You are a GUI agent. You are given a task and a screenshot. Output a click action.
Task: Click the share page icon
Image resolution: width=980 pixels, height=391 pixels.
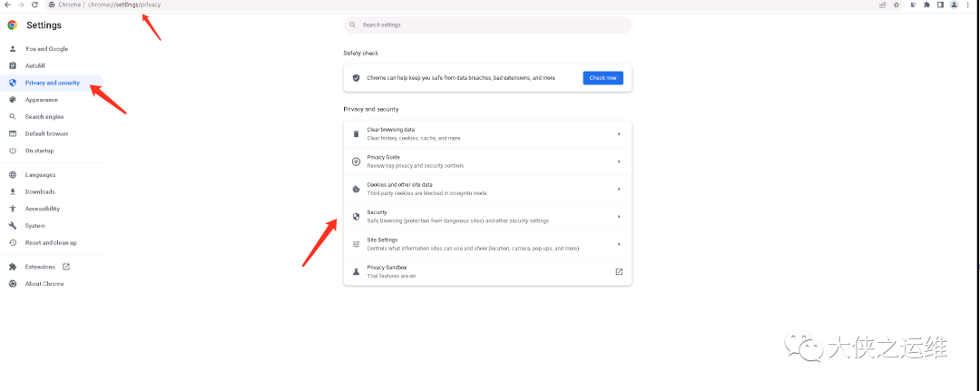click(883, 5)
